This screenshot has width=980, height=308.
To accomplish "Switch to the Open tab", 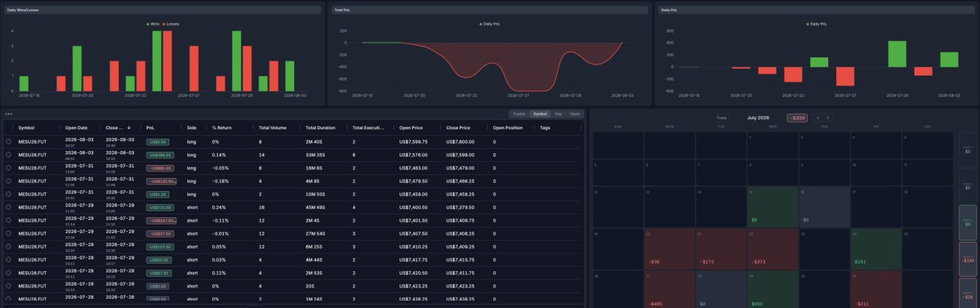I will 575,114.
